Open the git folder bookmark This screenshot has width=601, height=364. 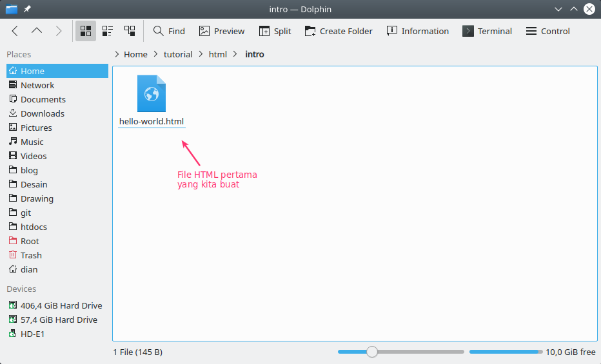coord(57,213)
